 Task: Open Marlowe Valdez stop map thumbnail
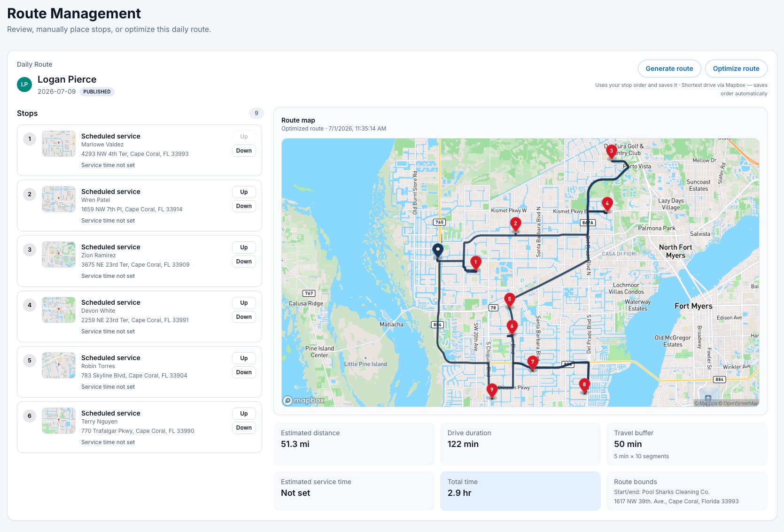59,144
